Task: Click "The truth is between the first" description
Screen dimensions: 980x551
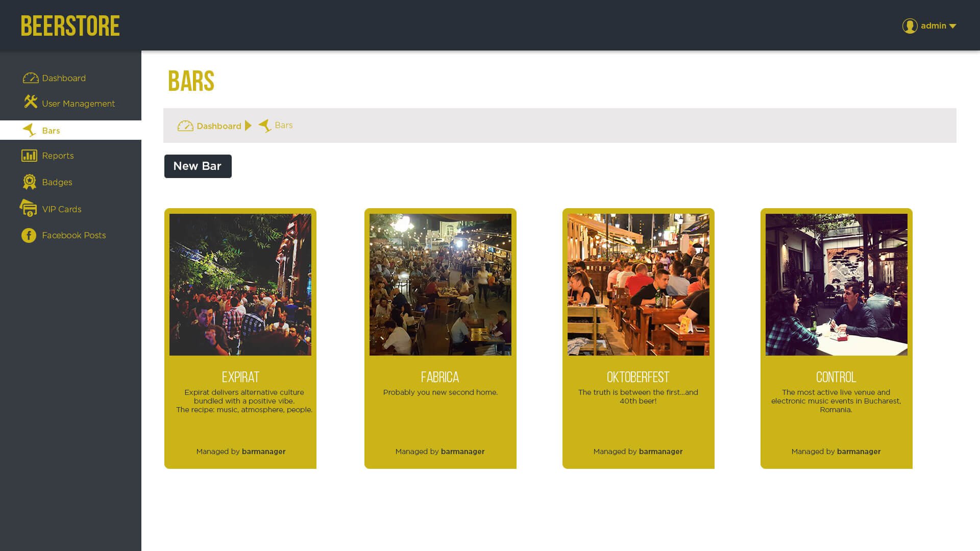Action: pyautogui.click(x=638, y=396)
